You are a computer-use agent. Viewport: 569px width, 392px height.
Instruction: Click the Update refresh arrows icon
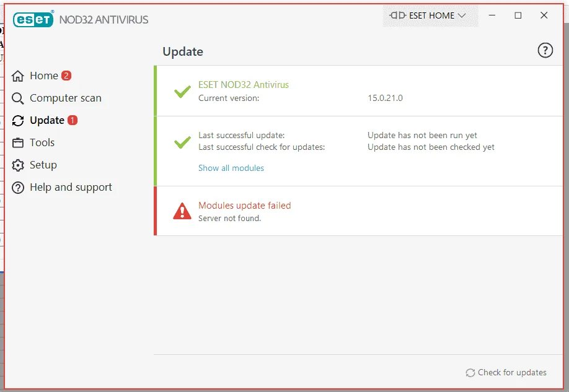click(18, 121)
